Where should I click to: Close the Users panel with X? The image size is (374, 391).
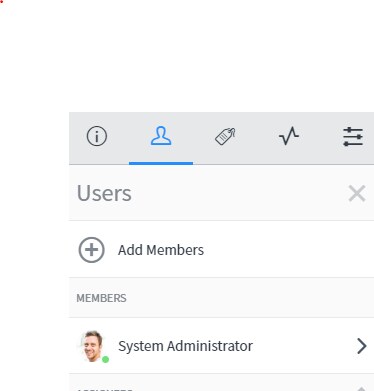[x=357, y=193]
